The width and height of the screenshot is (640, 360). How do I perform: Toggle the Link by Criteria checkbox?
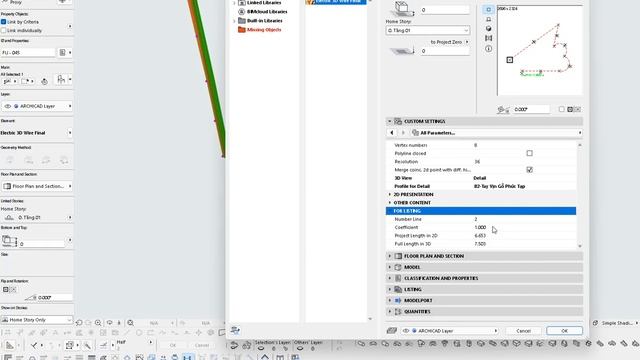click(4, 22)
